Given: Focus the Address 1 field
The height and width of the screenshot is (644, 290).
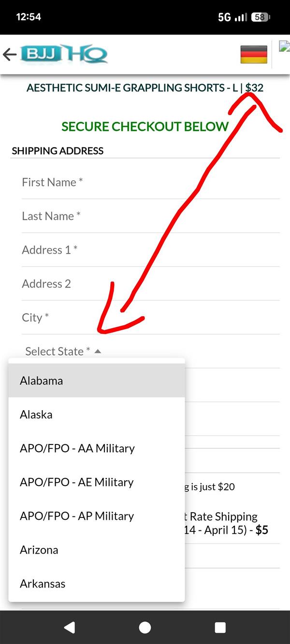Looking at the screenshot, I should point(150,250).
